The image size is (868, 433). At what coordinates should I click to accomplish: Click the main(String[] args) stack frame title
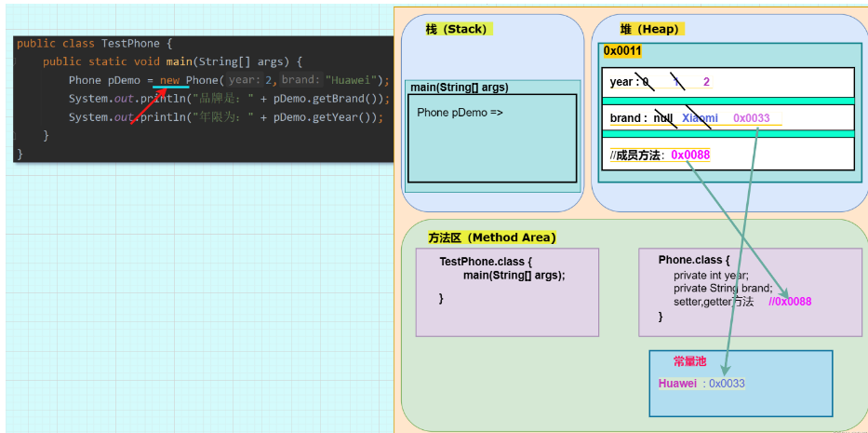tap(460, 88)
